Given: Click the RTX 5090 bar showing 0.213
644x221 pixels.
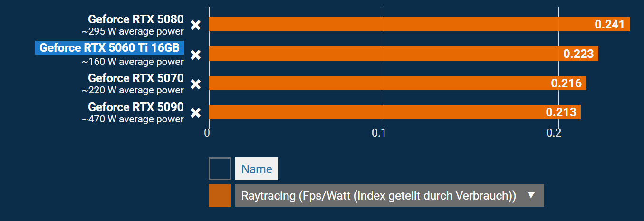Looking at the screenshot, I should click(395, 112).
